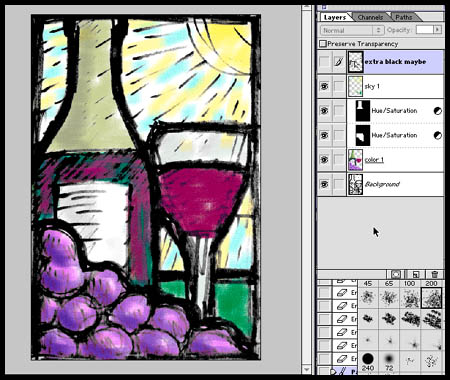This screenshot has height=380, width=450.
Task: Click the eraser icon just above the Paintbrush history state
Action: [342, 359]
